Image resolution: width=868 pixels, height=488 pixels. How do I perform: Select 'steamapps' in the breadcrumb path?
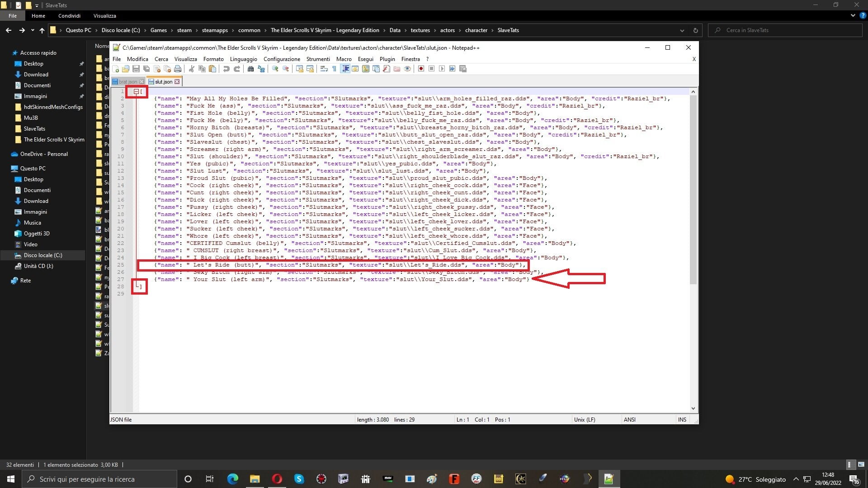(215, 30)
